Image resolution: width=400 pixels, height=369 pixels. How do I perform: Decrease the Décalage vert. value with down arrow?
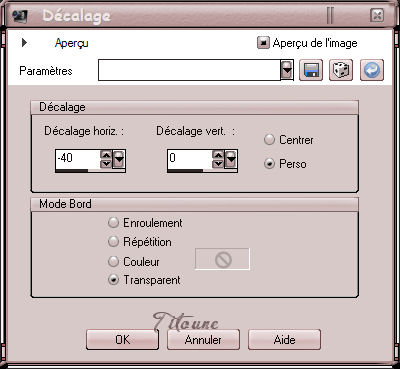pos(218,163)
